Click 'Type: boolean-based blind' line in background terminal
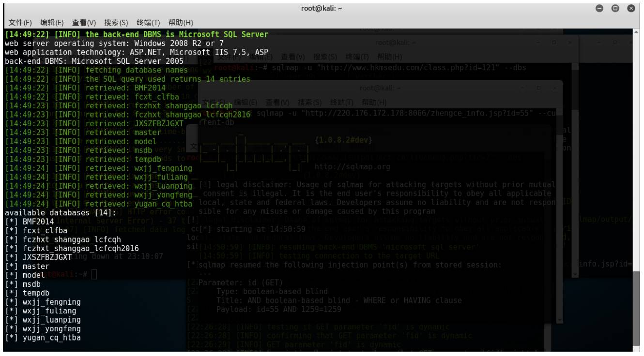 click(x=272, y=291)
